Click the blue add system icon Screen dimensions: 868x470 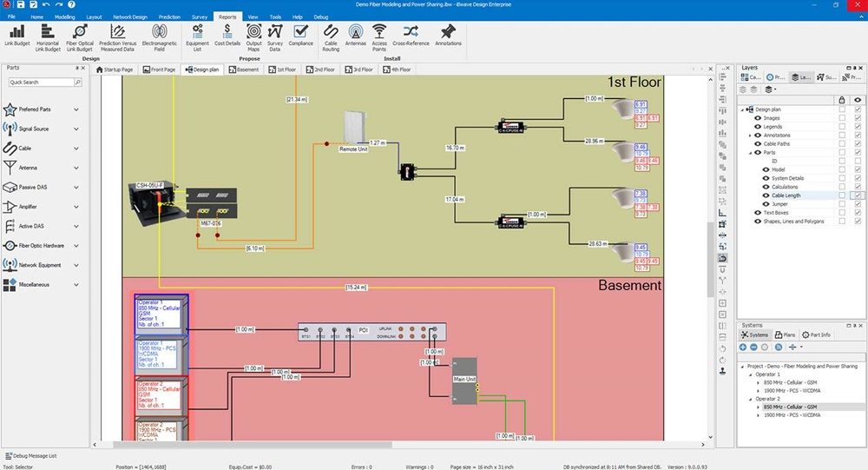743,347
